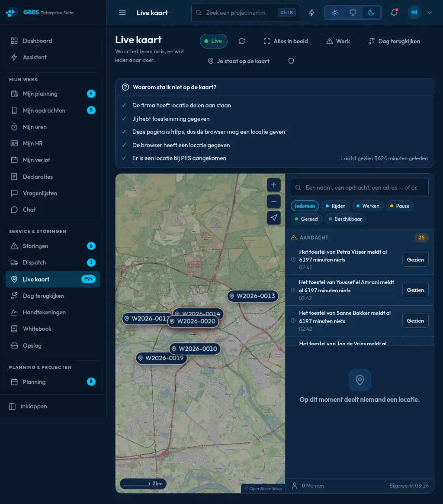This screenshot has height=504, width=443.
Task: Collapse Waarom sta ik niet op de kaart
Action: tap(275, 87)
